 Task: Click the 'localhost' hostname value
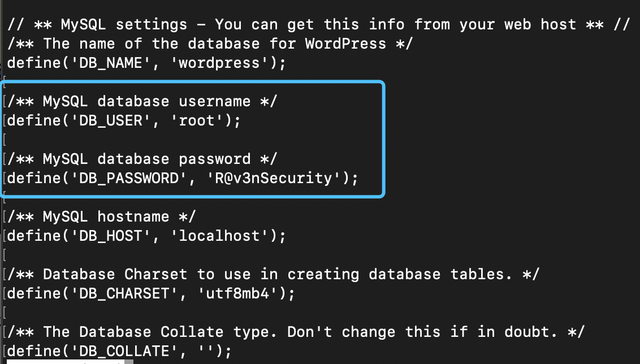[223, 236]
